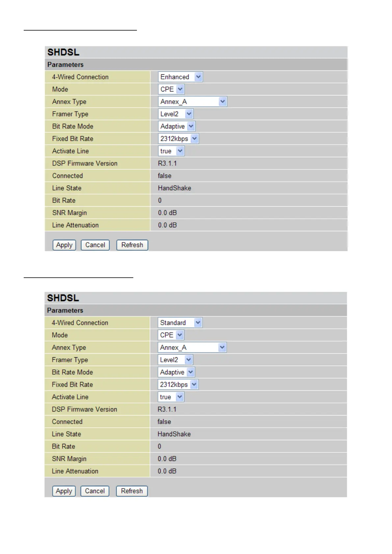Screen dimensions: 392x554
Task: Expand Mode dropdown in the Enhanced SHDSL panel
Action: (171, 89)
